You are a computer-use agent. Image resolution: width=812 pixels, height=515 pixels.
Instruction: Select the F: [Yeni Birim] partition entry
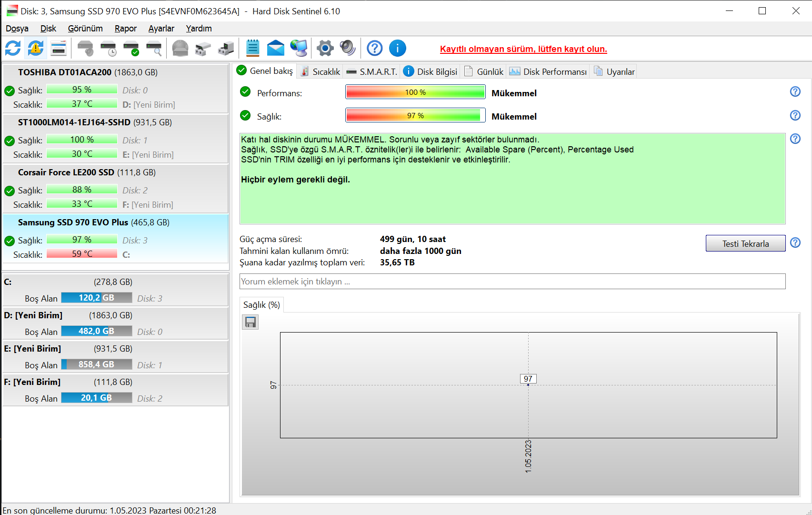(116, 390)
